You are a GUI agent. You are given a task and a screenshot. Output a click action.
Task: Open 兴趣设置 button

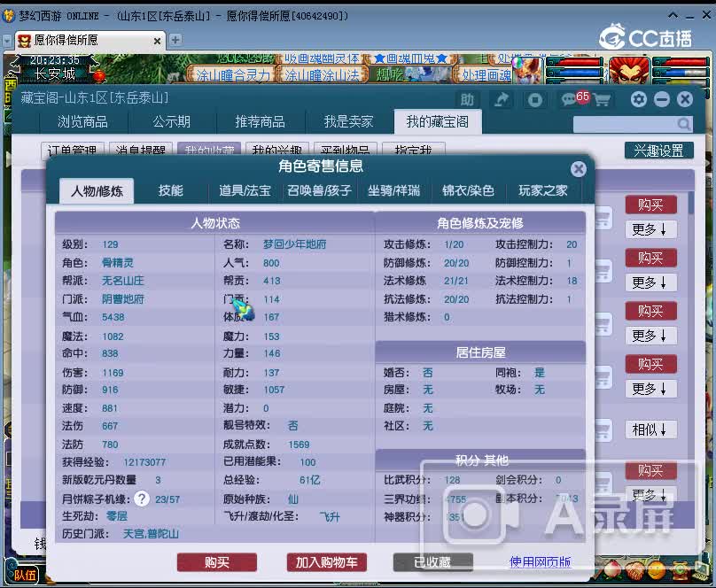click(658, 151)
